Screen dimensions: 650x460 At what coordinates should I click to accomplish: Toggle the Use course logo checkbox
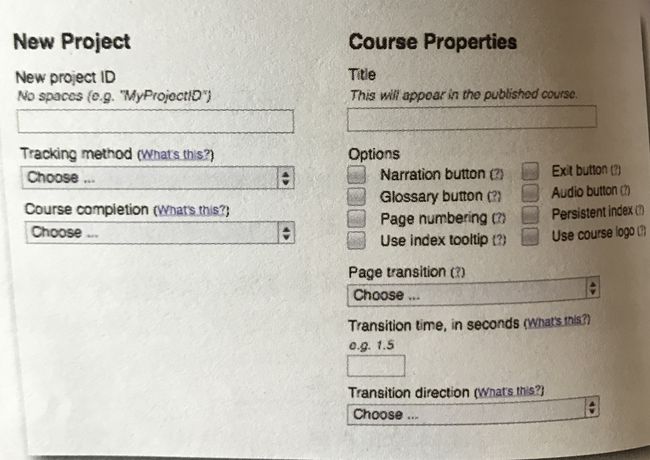click(530, 237)
